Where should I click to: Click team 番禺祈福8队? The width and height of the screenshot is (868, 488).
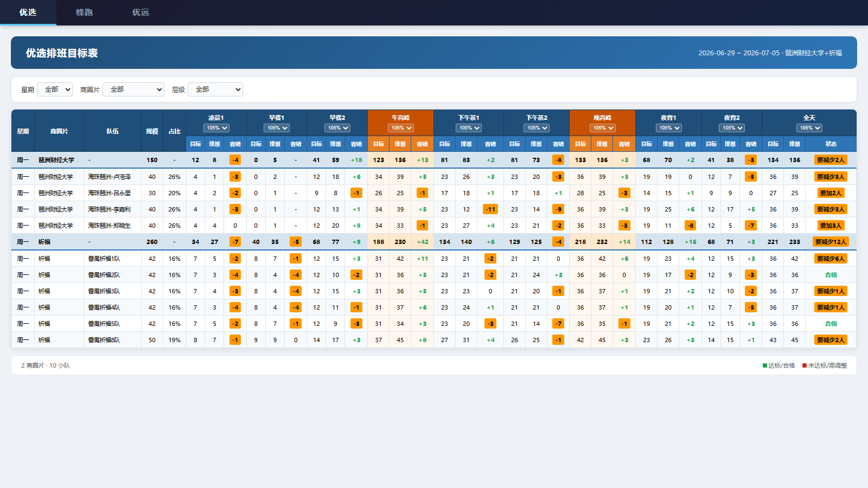[104, 340]
